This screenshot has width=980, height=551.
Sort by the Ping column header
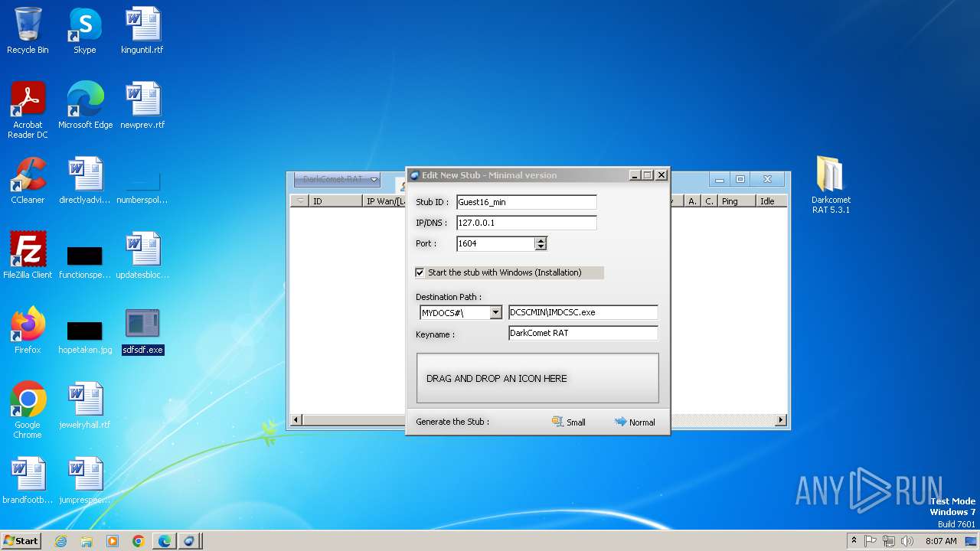point(737,201)
